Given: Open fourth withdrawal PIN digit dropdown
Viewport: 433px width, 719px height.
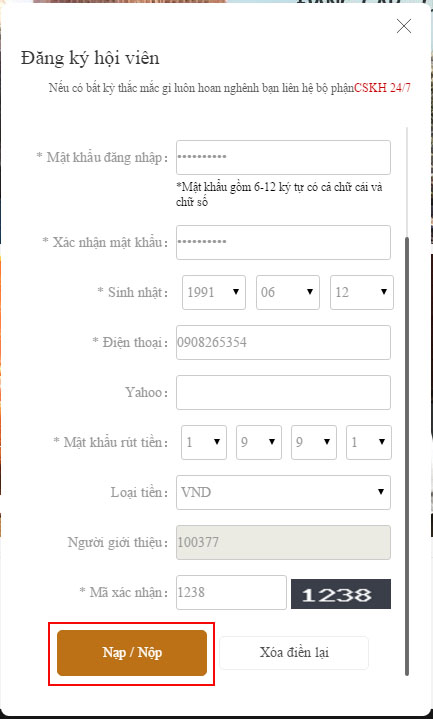Looking at the screenshot, I should 369,442.
